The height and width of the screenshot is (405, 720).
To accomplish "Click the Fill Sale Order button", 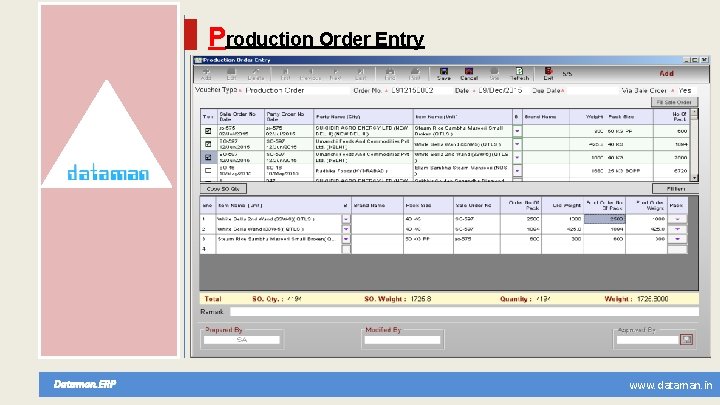I will point(674,102).
